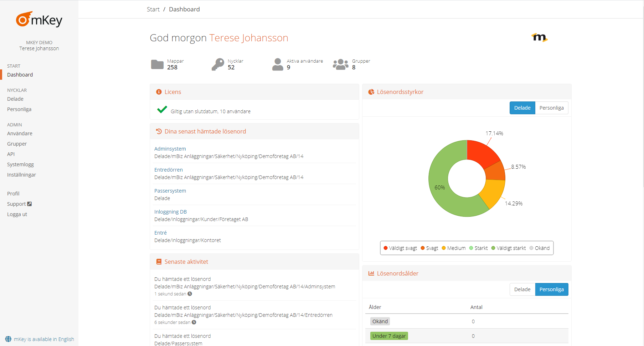Image resolution: width=644 pixels, height=346 pixels.
Task: Click the Mappar folder icon
Action: pos(157,64)
